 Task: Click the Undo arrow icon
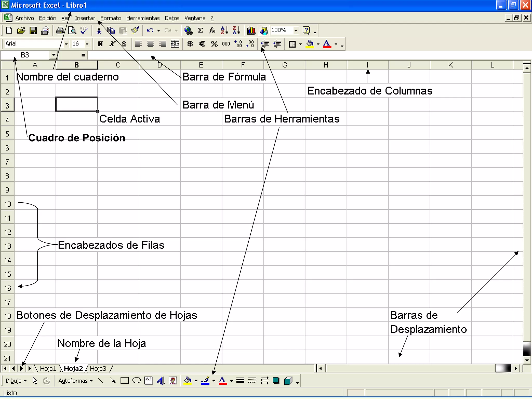(150, 30)
